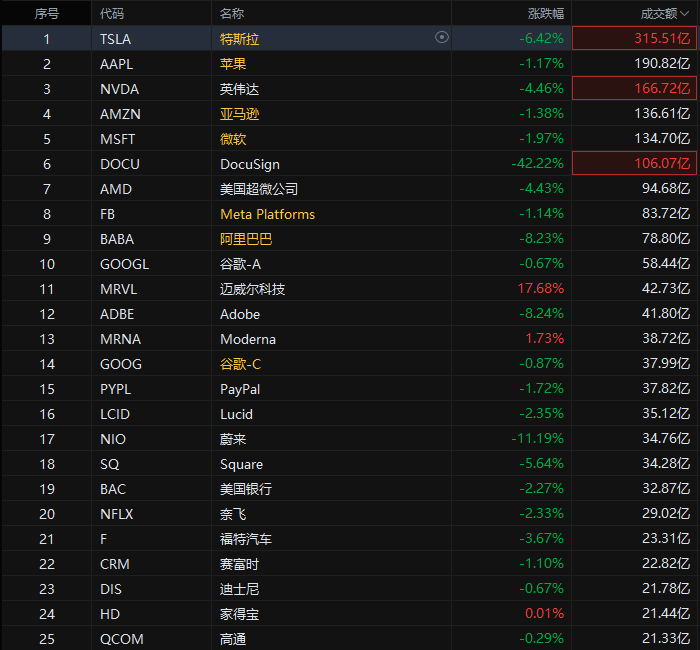
Task: Select the GOOGL ticker code
Action: (124, 264)
